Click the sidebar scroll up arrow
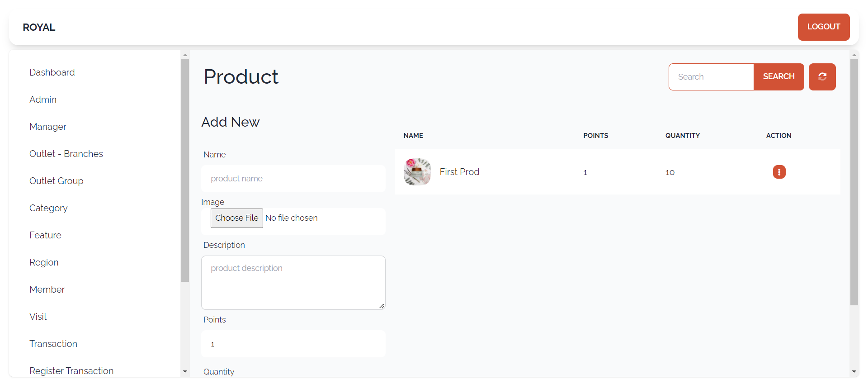The height and width of the screenshot is (389, 868). (185, 55)
